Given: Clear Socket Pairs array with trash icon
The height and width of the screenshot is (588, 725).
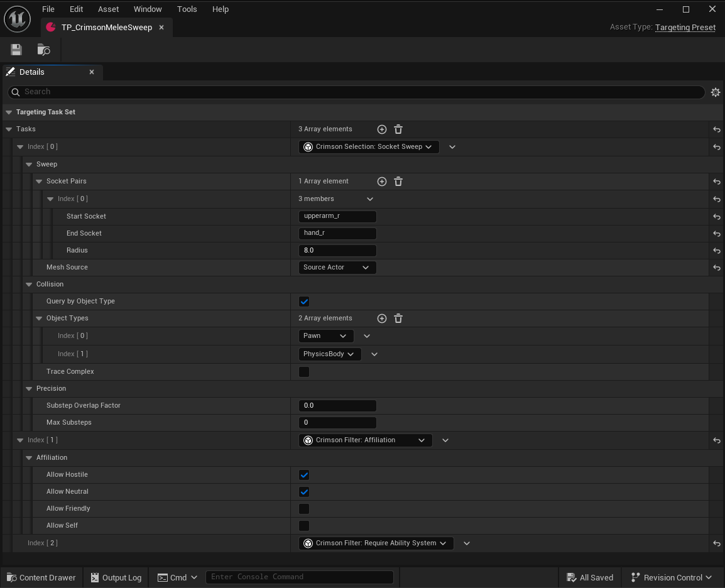Looking at the screenshot, I should click(x=398, y=182).
